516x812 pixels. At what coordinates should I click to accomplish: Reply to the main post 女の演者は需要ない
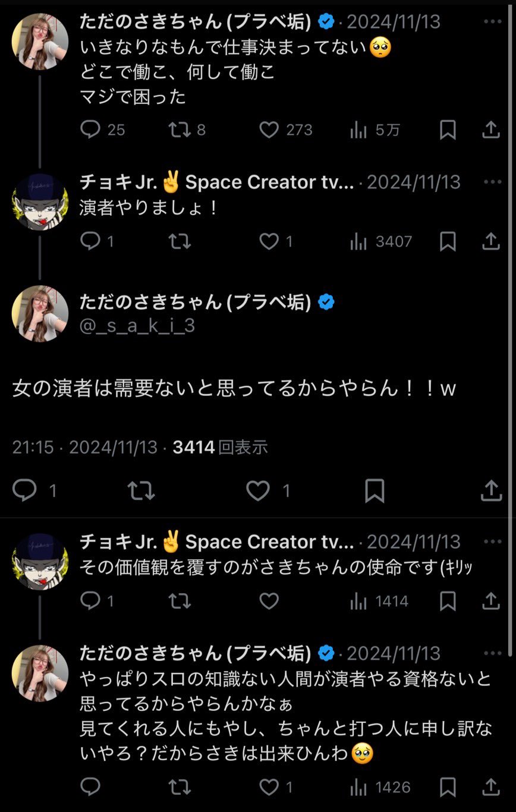point(34,490)
